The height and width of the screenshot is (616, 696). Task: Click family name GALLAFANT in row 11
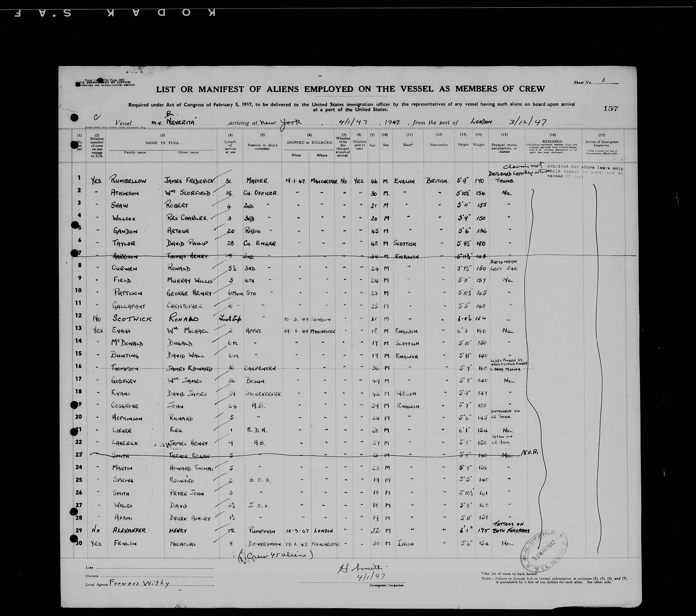point(129,306)
